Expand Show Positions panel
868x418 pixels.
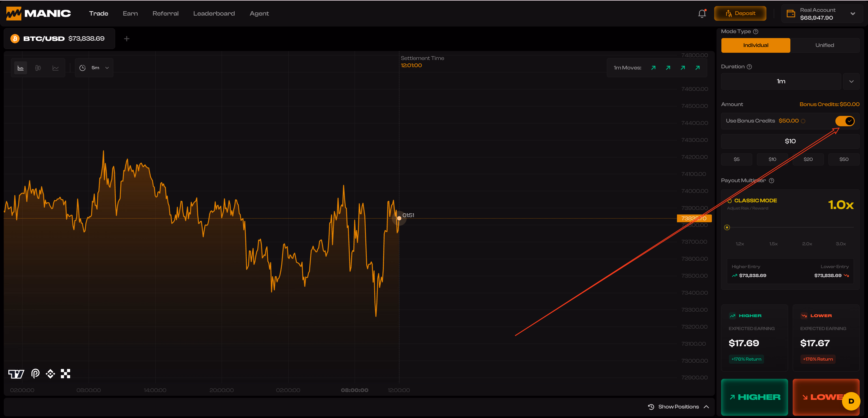pyautogui.click(x=679, y=407)
